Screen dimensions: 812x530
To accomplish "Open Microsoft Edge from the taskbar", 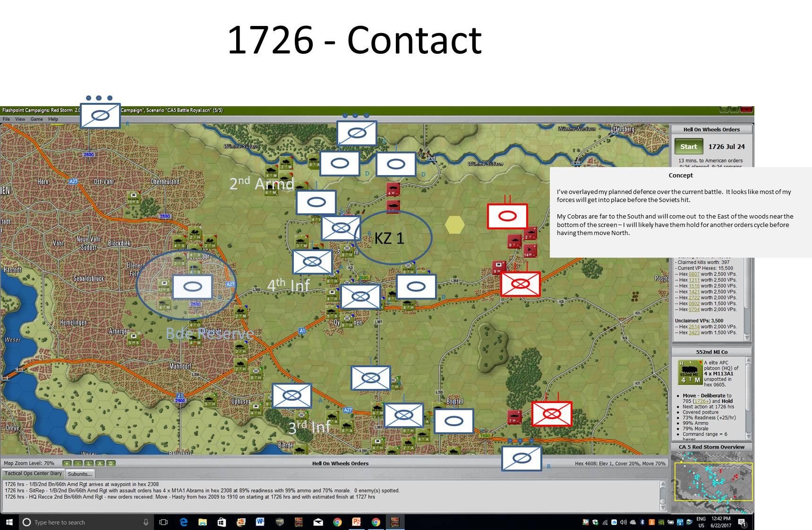I will click(x=184, y=522).
